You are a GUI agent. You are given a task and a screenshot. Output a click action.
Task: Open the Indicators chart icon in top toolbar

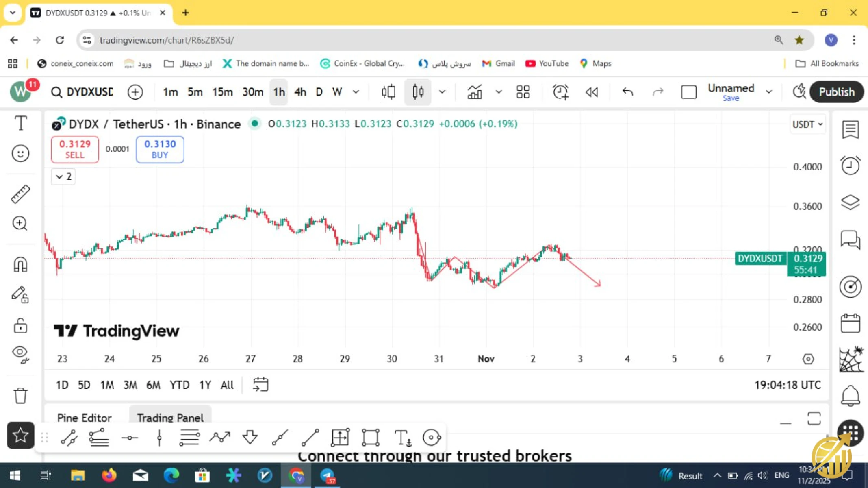click(474, 92)
